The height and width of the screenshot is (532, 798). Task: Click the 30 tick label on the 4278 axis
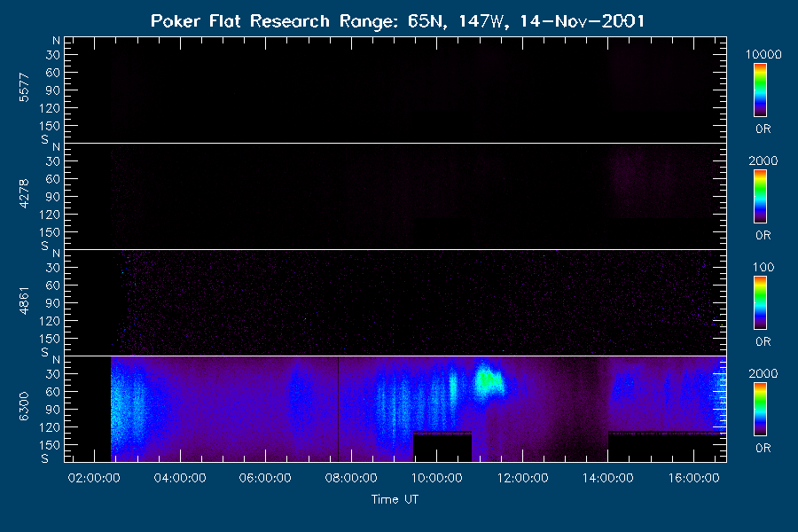pyautogui.click(x=53, y=161)
